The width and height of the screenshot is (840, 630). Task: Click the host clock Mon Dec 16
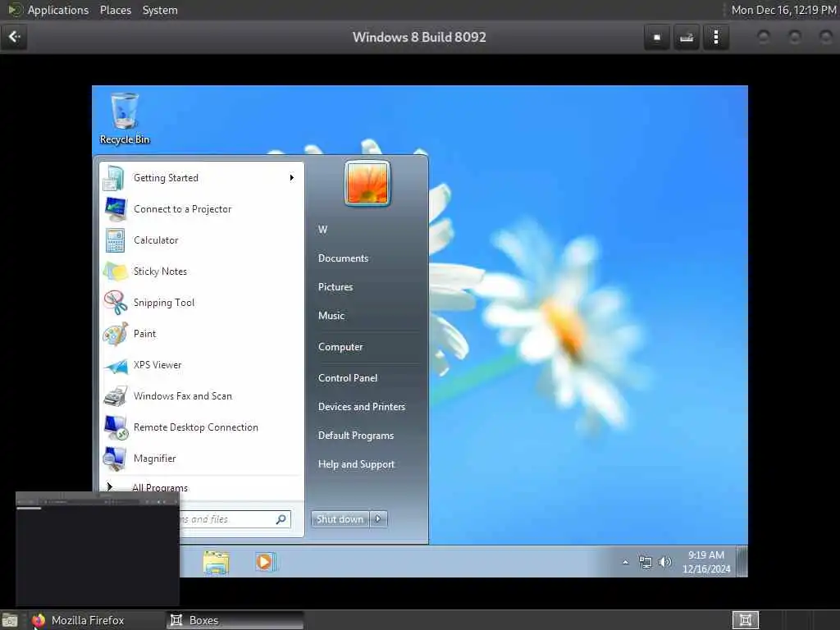click(x=783, y=10)
